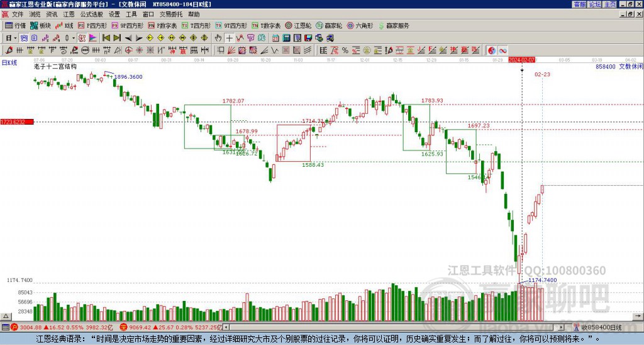Open the 板块 sector view
Screen dimensions: 644x345
pyautogui.click(x=41, y=25)
